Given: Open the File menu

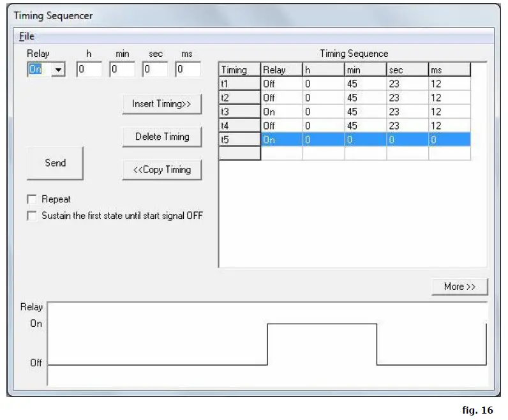Looking at the screenshot, I should (x=27, y=36).
